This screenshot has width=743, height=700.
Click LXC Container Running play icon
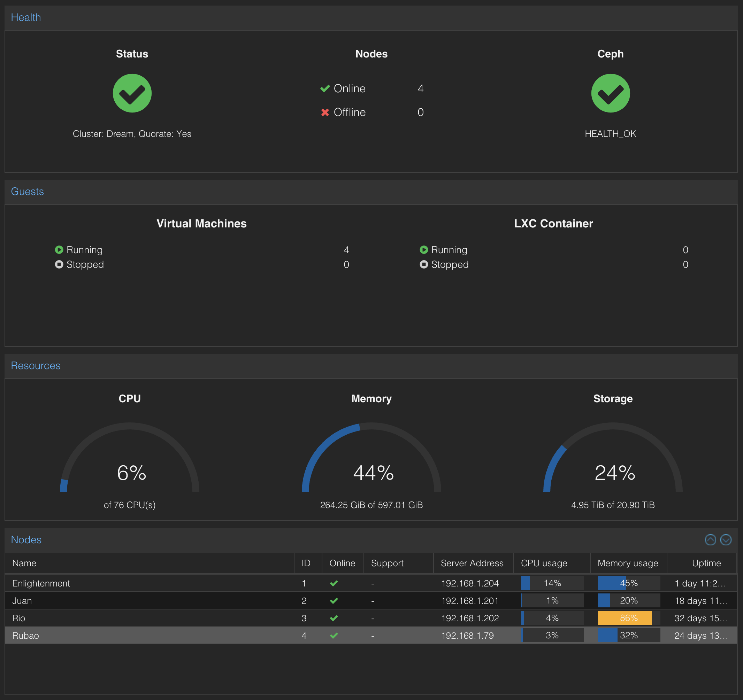(423, 249)
